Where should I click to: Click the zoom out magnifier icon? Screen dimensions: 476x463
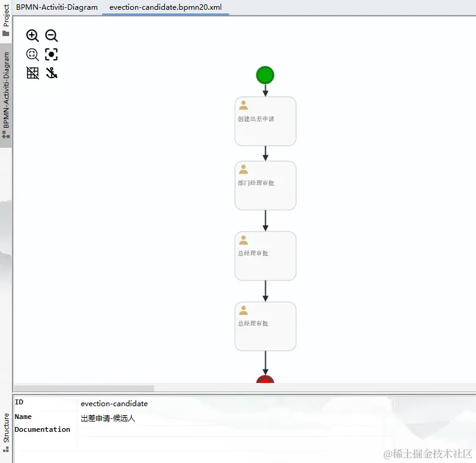pos(51,35)
